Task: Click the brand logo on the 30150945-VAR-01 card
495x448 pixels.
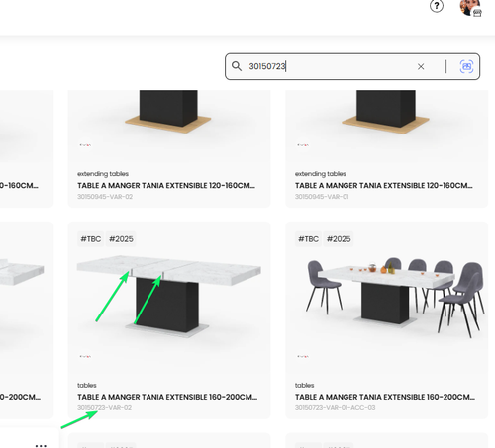Action: coord(303,145)
